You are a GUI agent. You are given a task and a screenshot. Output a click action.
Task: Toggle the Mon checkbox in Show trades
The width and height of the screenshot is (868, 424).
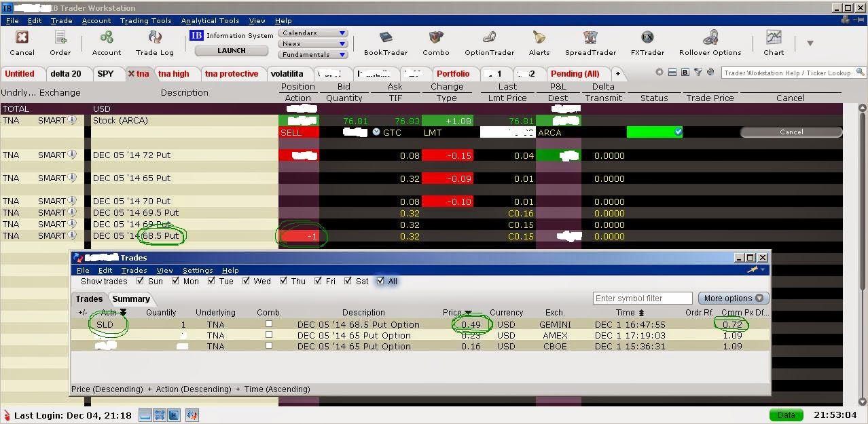pos(175,281)
